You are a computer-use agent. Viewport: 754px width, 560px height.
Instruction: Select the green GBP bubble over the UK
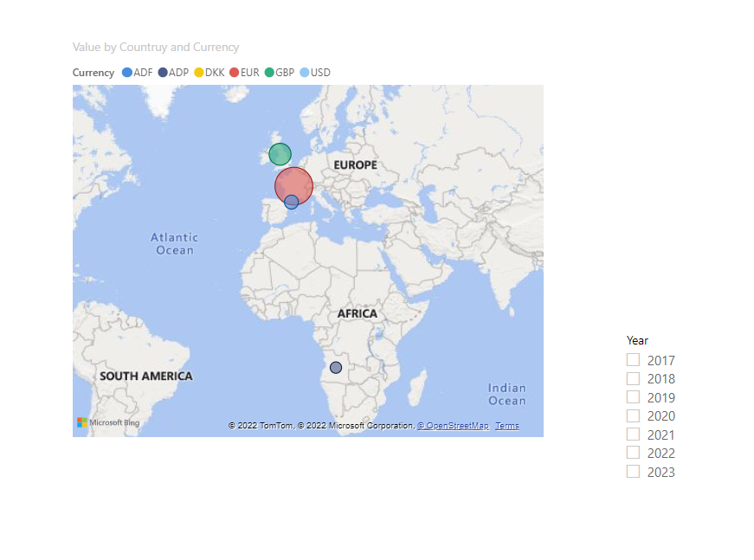[x=280, y=154]
